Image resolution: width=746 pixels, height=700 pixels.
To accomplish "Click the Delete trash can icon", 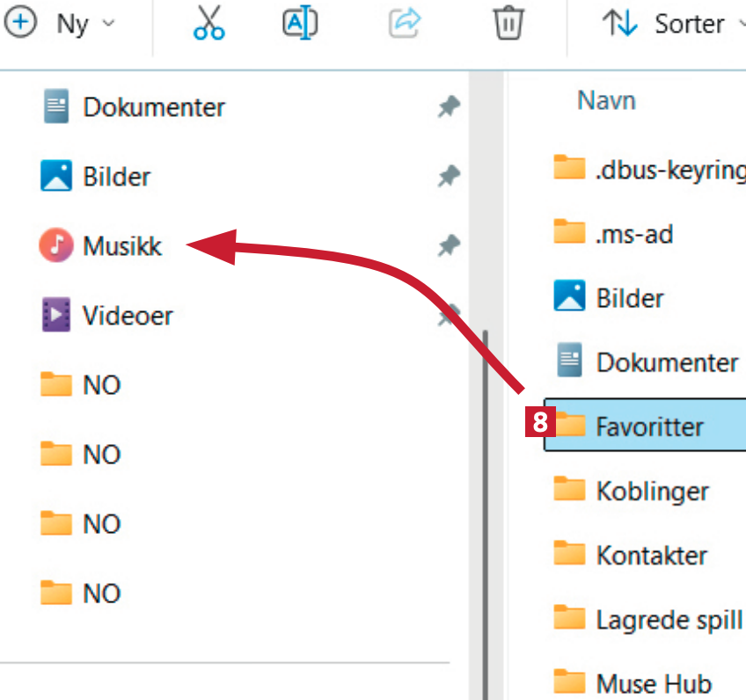I will 508,25.
